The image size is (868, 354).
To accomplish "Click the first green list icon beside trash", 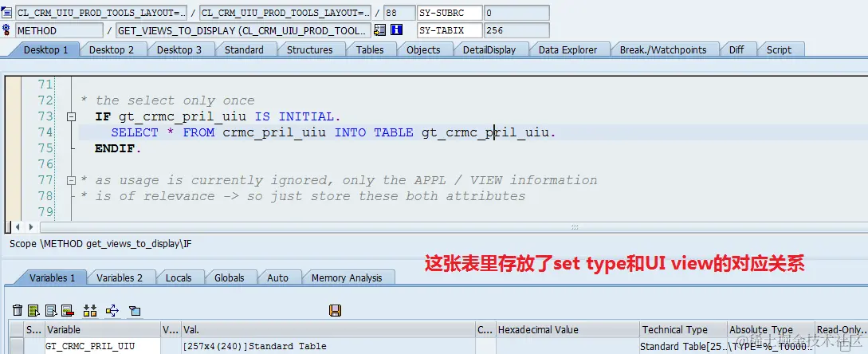I will click(34, 310).
